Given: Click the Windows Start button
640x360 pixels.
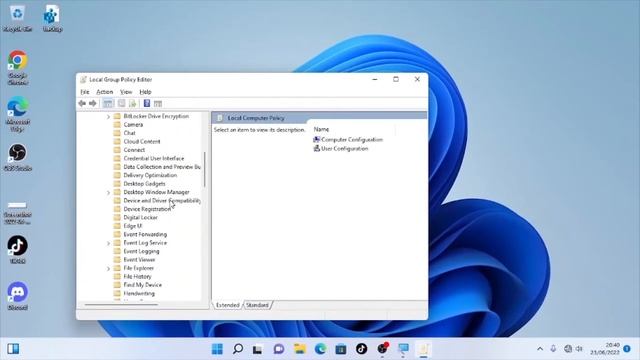Looking at the screenshot, I should (217, 349).
